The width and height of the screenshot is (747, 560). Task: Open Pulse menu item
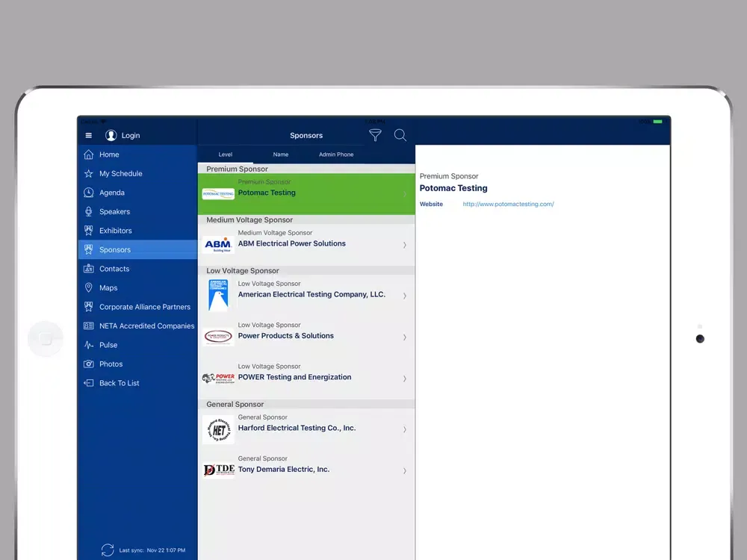pyautogui.click(x=137, y=345)
